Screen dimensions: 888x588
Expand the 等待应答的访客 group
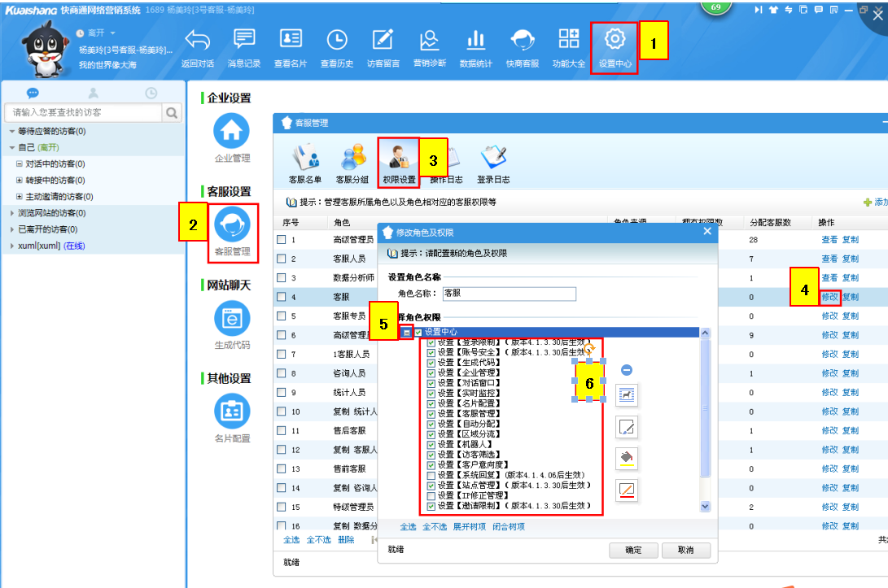coord(12,132)
